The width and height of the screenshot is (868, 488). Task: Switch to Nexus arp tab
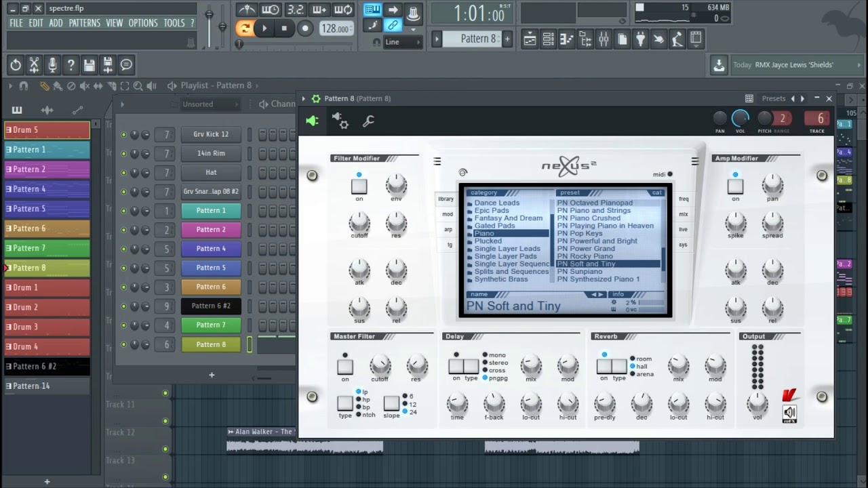coord(448,230)
